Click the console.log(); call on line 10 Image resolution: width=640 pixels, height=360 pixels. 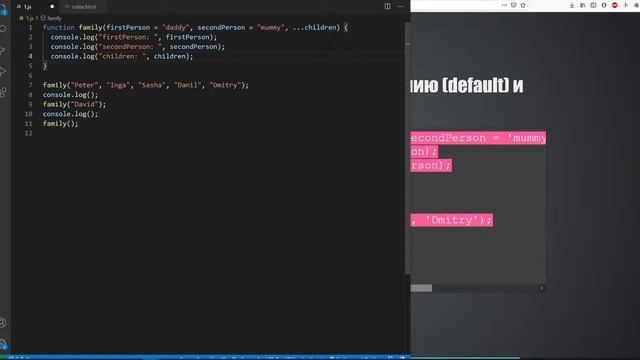(x=71, y=114)
